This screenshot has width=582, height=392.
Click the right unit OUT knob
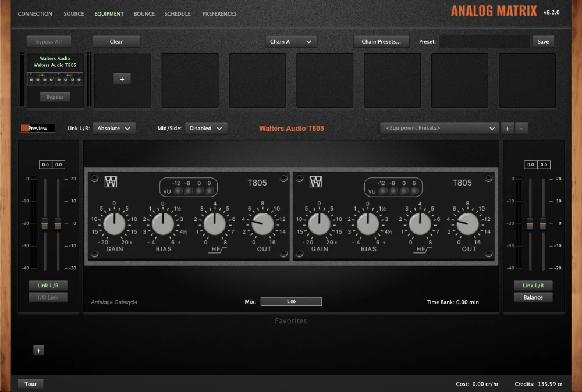click(468, 224)
